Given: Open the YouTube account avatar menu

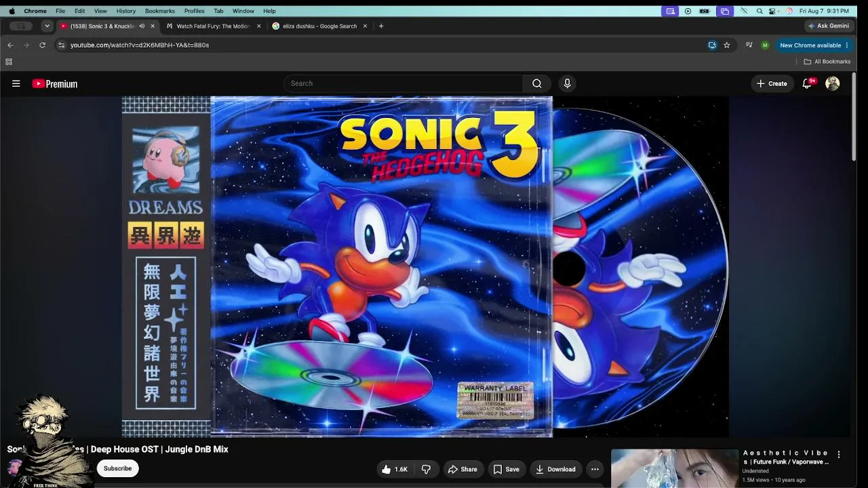Looking at the screenshot, I should click(833, 83).
